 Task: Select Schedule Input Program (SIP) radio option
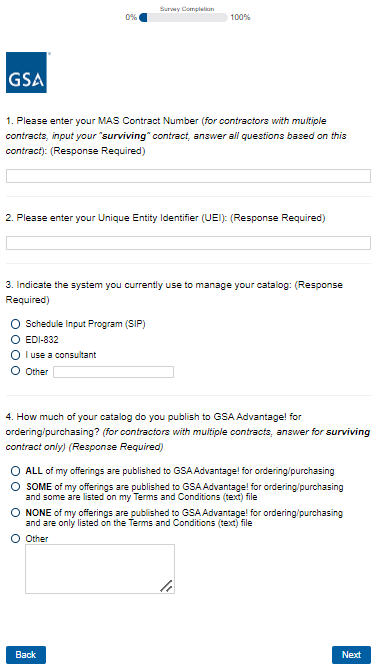(15, 324)
